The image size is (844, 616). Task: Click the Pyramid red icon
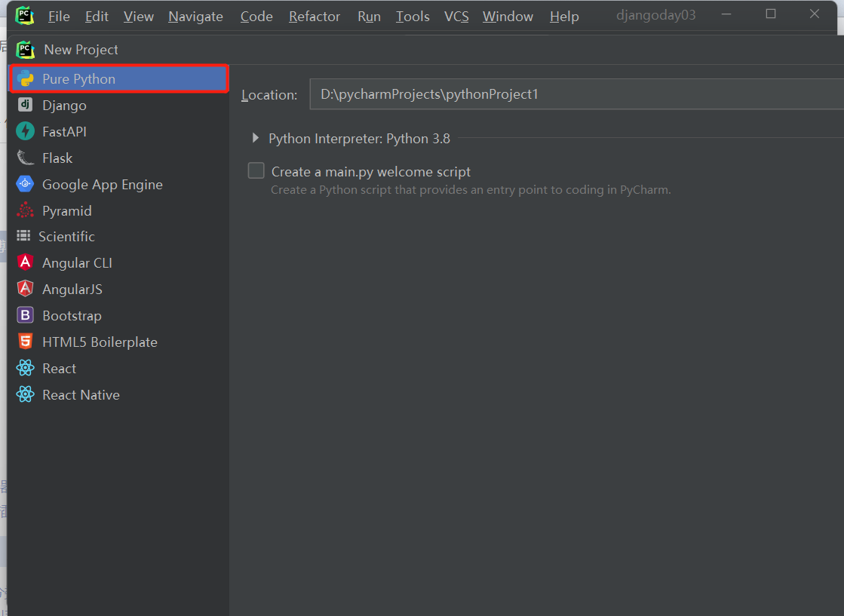26,210
